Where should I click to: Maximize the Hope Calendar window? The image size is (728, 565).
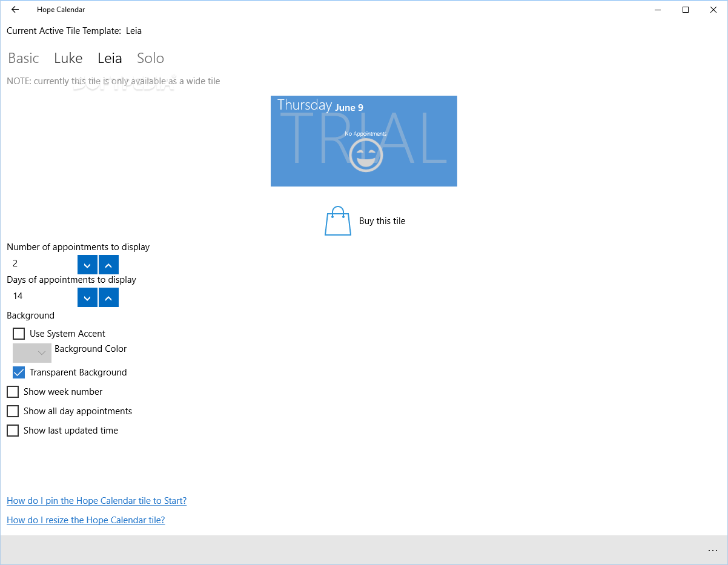pos(686,10)
